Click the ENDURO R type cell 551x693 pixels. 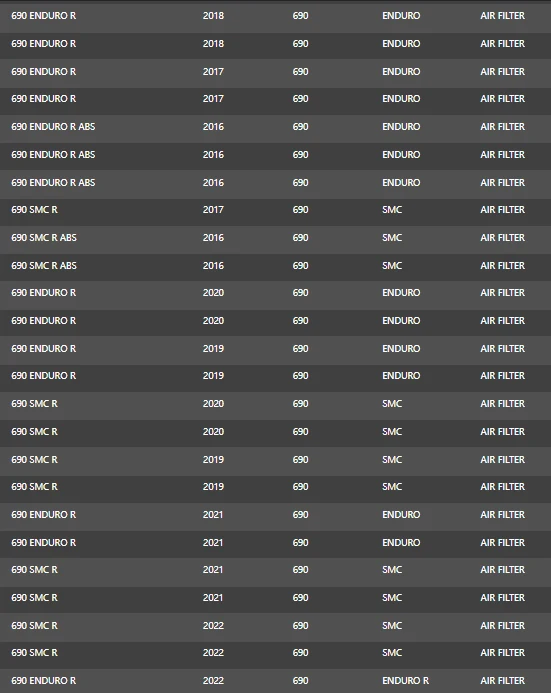click(405, 681)
